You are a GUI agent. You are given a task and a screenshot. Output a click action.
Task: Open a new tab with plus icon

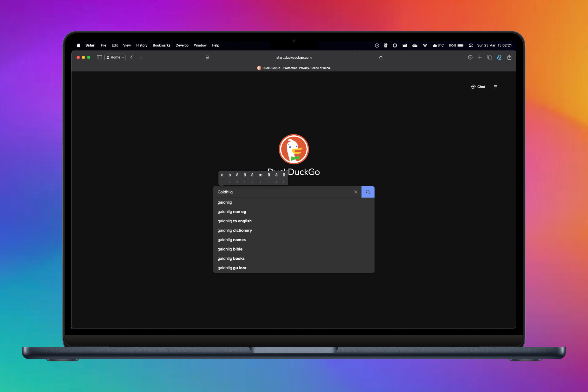480,57
